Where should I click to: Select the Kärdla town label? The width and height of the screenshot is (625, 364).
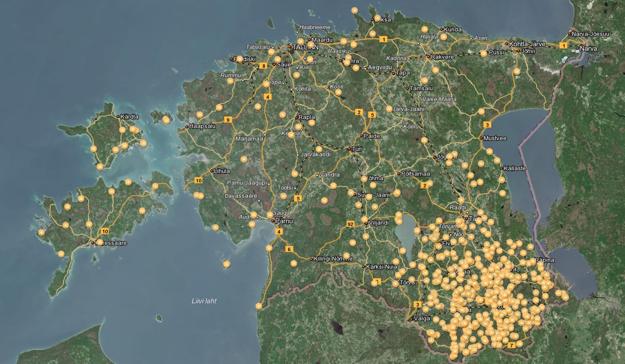pos(130,116)
